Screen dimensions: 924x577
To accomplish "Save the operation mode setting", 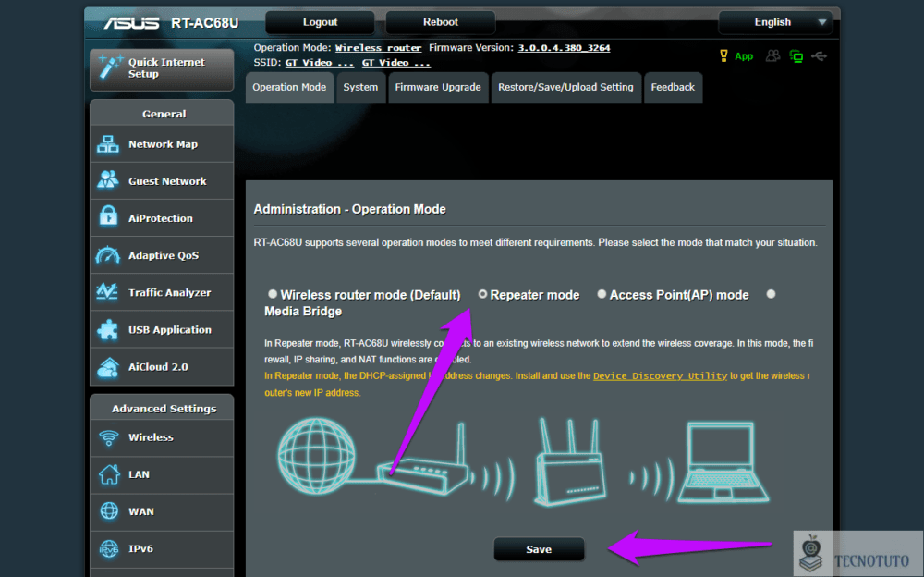I will pos(539,549).
